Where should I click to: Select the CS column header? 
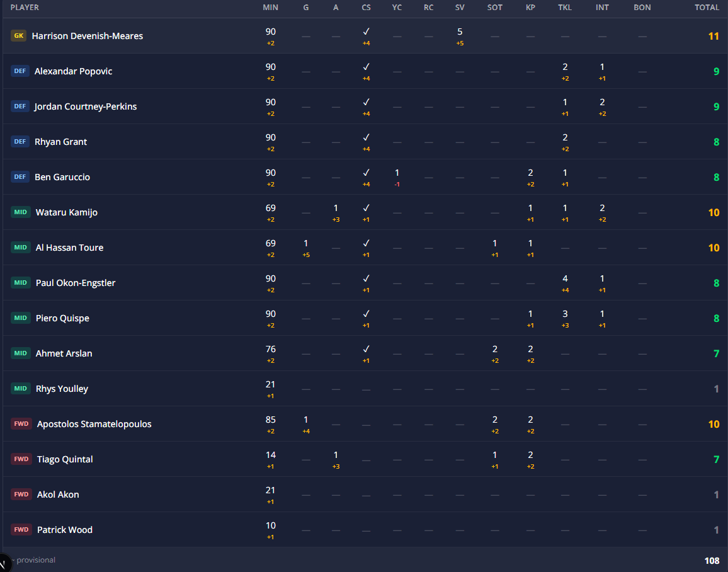point(367,8)
